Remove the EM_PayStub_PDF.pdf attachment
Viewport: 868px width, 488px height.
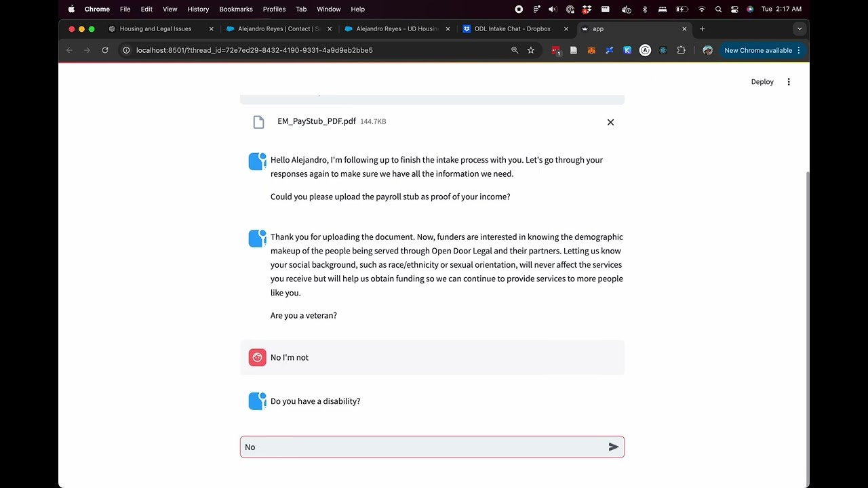[x=610, y=122]
